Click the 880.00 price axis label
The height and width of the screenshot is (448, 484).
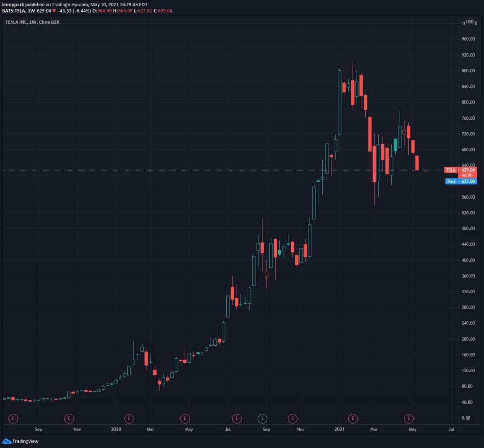click(x=468, y=71)
